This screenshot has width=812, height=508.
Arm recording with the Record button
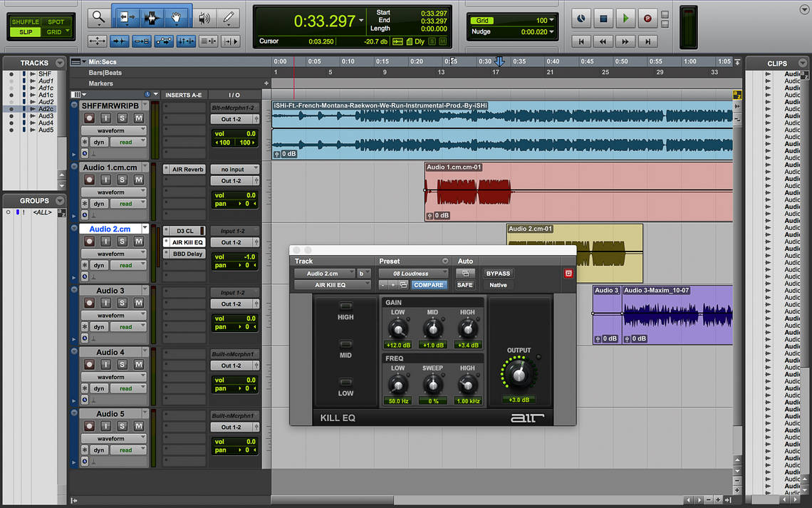pyautogui.click(x=647, y=19)
